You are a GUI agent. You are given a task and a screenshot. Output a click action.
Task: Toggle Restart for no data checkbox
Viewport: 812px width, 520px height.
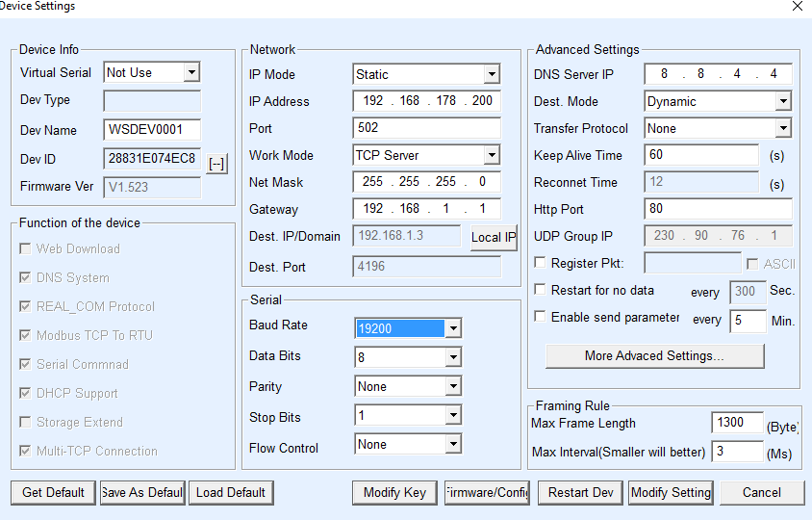pos(541,290)
